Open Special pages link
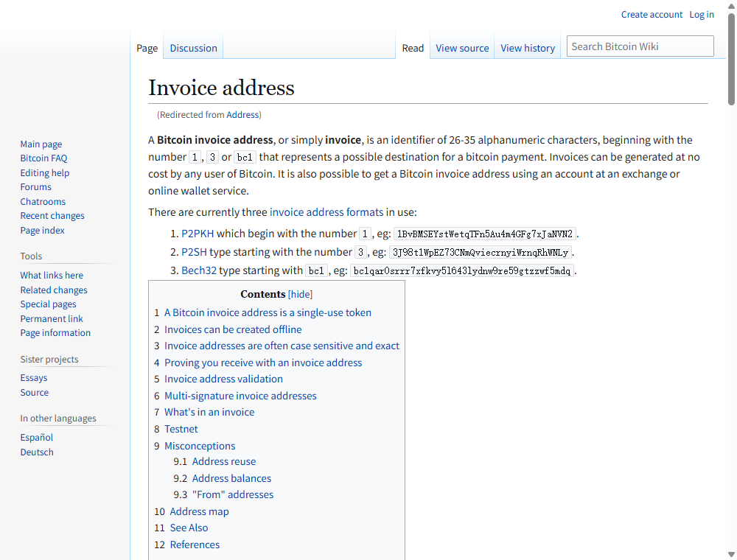The height and width of the screenshot is (560, 737). (x=48, y=304)
